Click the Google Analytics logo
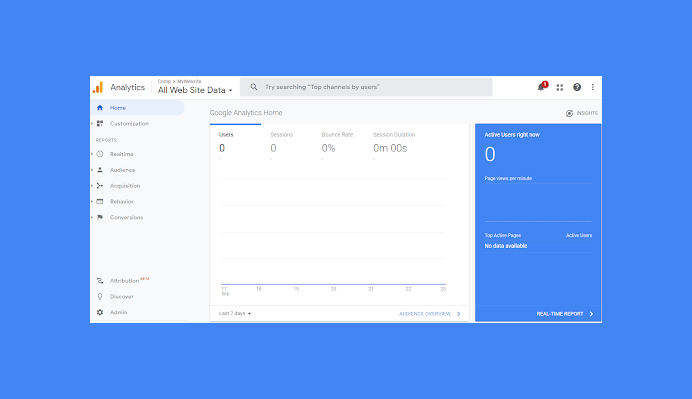The height and width of the screenshot is (399, 692). coord(98,87)
